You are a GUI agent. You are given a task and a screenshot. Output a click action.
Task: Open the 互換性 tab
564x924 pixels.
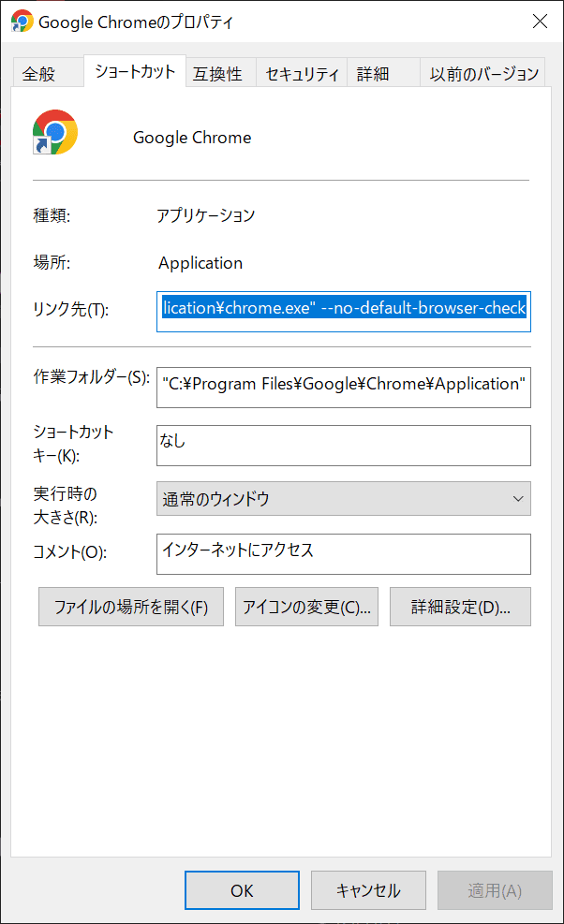tap(221, 74)
